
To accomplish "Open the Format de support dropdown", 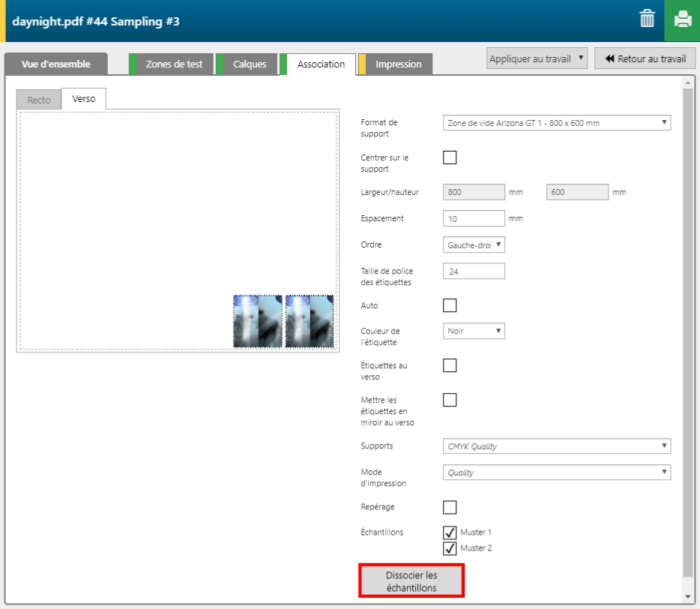I will tap(556, 123).
